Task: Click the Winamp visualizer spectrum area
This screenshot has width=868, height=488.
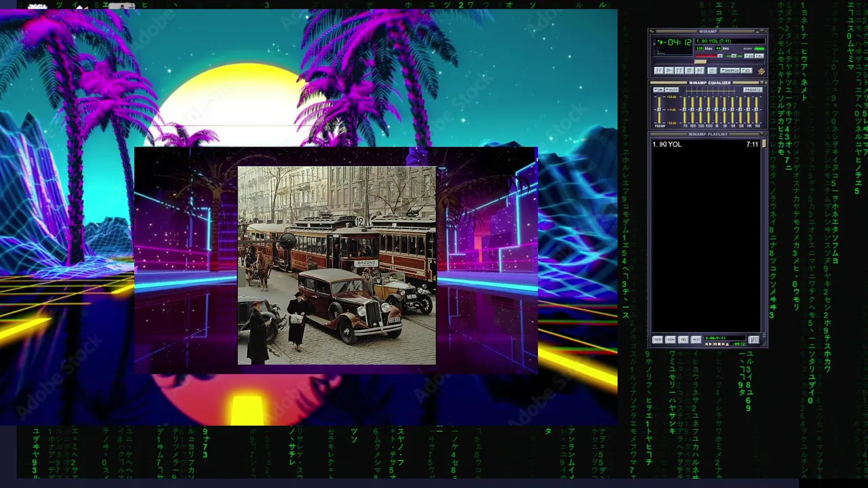Action: tap(674, 52)
